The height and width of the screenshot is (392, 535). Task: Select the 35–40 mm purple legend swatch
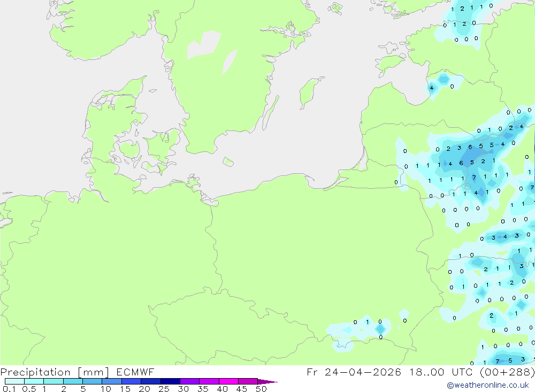tap(209, 381)
